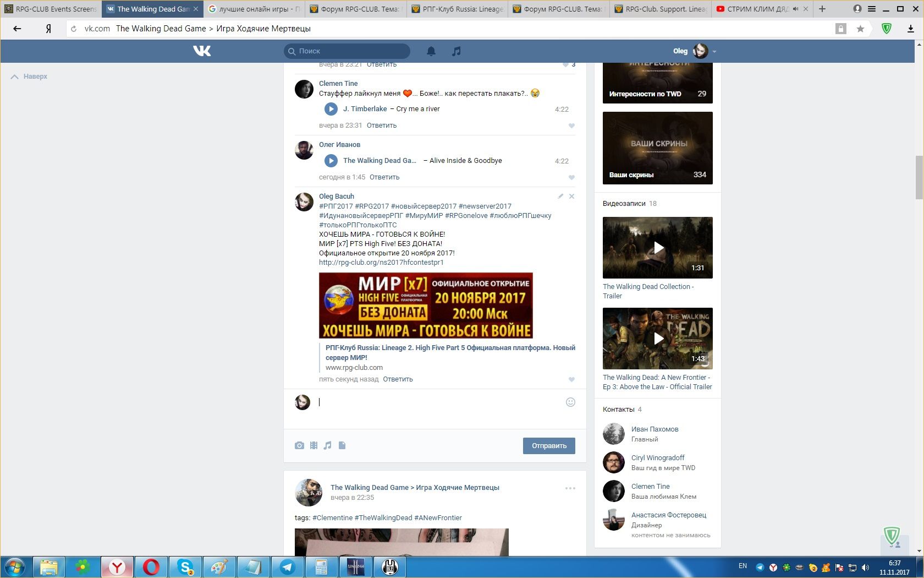The width and height of the screenshot is (924, 578).
Task: Like Олег Иванов's comment heart
Action: [x=571, y=177]
